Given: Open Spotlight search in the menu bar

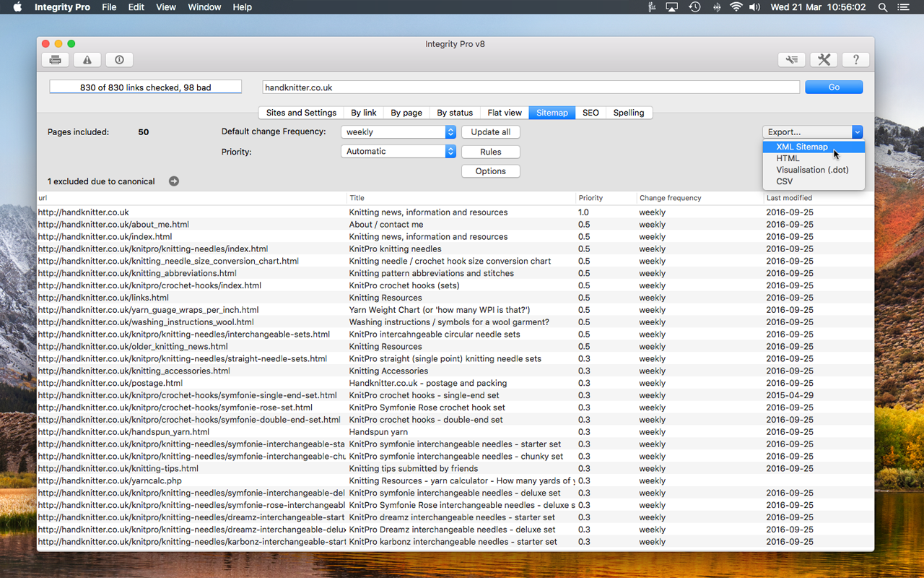Looking at the screenshot, I should [x=883, y=7].
